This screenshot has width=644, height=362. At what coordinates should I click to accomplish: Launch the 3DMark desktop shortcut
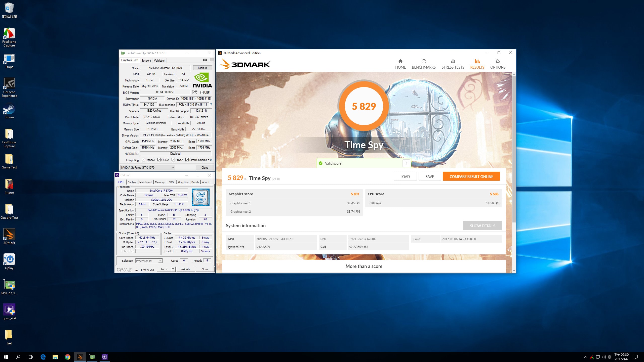click(9, 237)
